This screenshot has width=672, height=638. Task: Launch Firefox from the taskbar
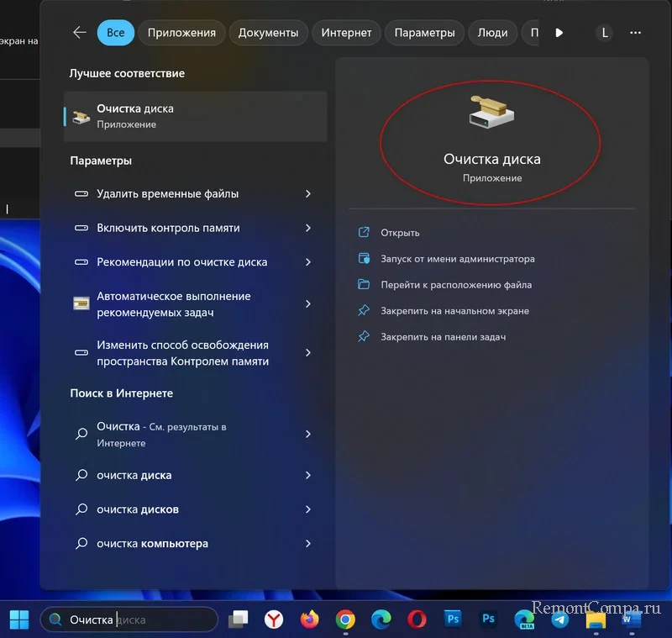[309, 620]
